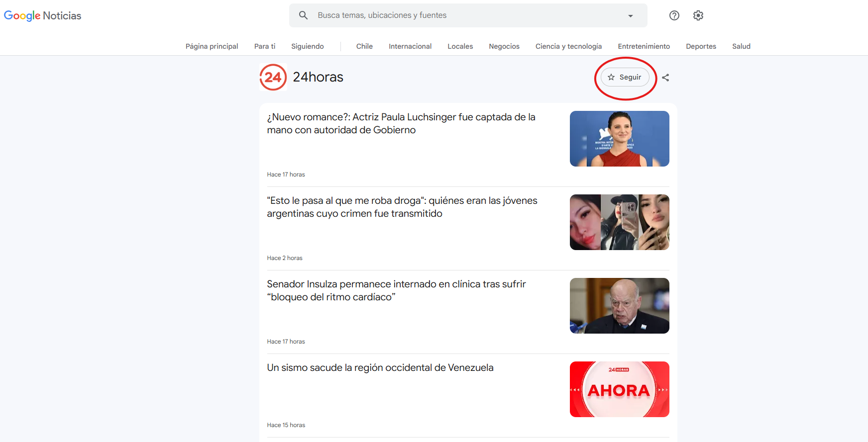868x442 pixels.
Task: Open the search options dropdown arrow
Action: (631, 15)
